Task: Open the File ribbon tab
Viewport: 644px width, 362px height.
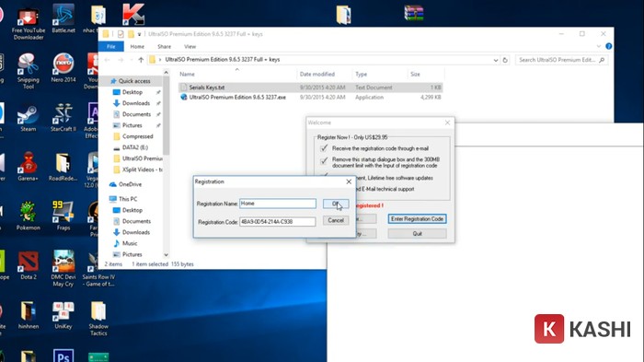Action: 111,46
